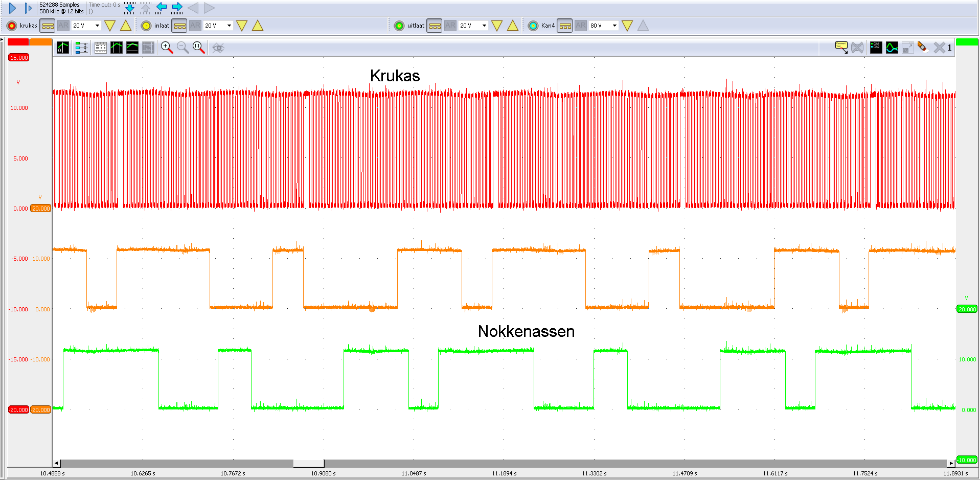Viewport: 980px width, 480px height.
Task: Clear the graph using the eraser icon
Action: coord(923,48)
